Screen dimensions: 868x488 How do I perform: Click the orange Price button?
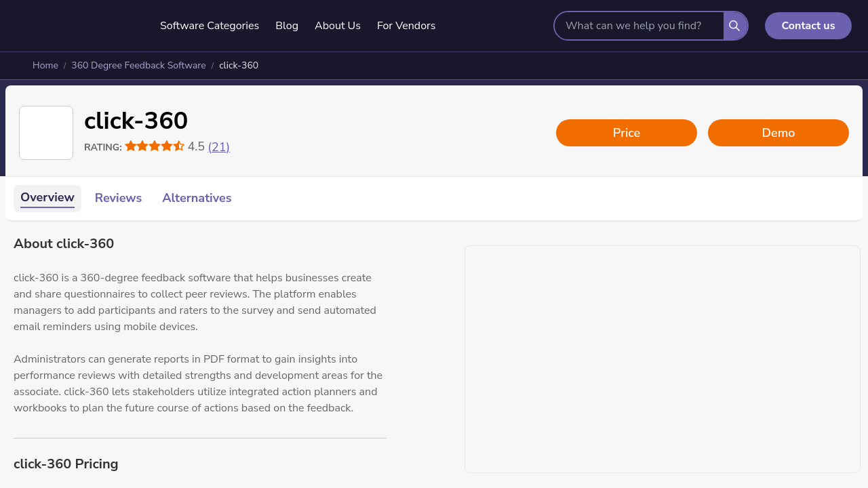pyautogui.click(x=627, y=133)
